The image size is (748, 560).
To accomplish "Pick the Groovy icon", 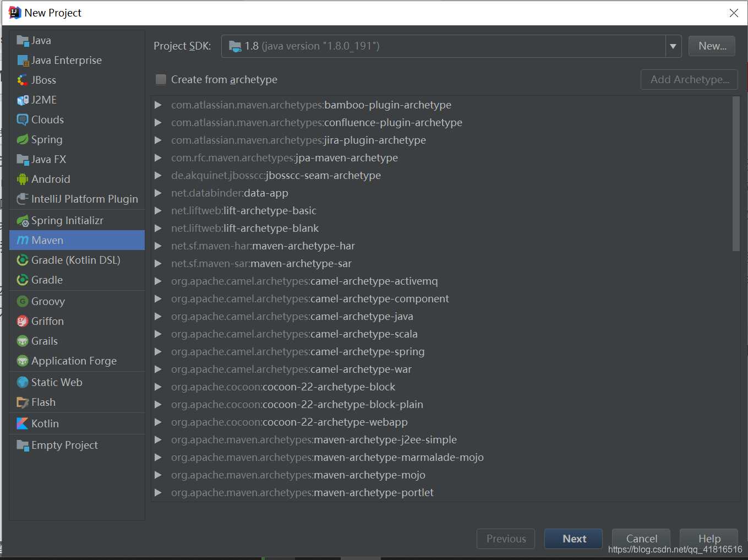I will (x=23, y=301).
